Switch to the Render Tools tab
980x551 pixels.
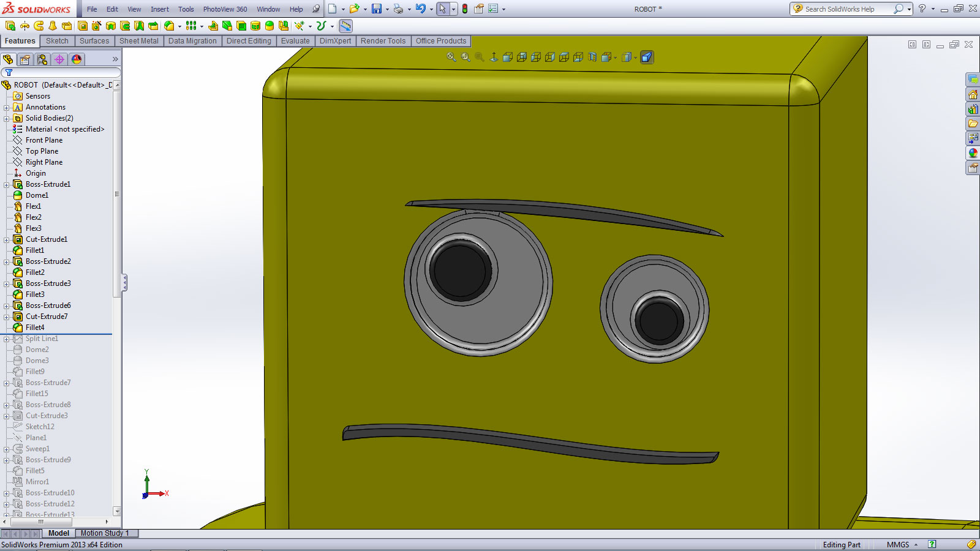383,41
